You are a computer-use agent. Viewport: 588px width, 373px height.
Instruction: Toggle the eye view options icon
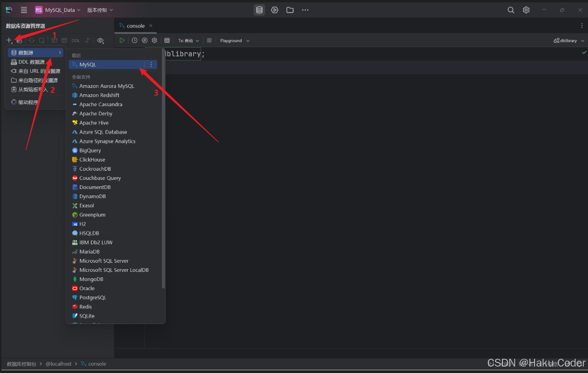pos(101,41)
